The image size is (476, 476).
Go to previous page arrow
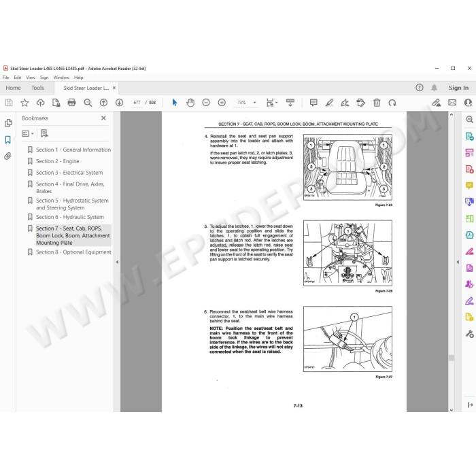tap(103, 103)
